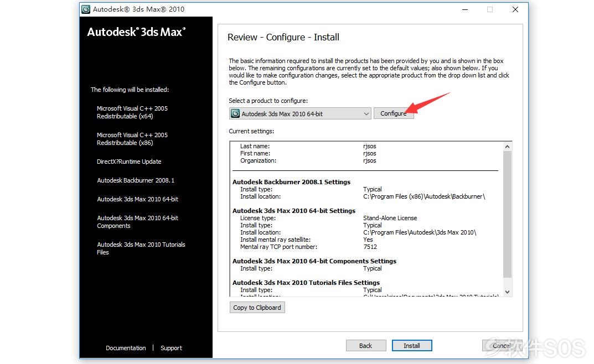This screenshot has width=594, height=364.
Task: Click 'Autodesk 3ds Max 2010 64-bit Components' entry
Action: click(137, 222)
